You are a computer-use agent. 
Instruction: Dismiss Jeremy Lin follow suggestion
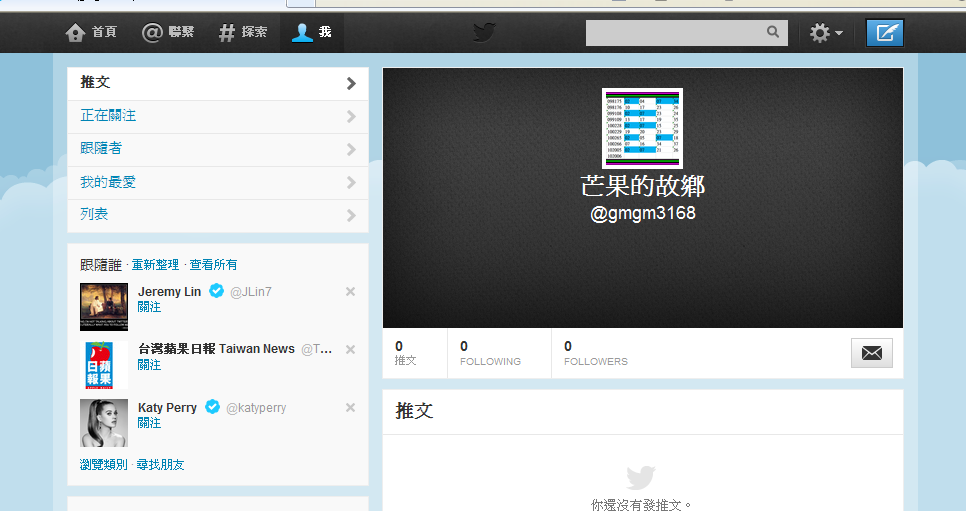(x=350, y=292)
